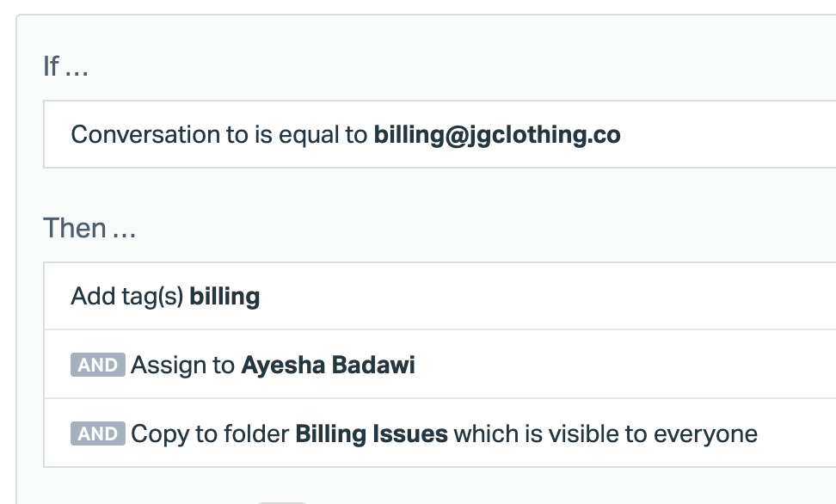Click blank panel area left of the If heading
Screen dimensions: 836x504
click(28, 66)
